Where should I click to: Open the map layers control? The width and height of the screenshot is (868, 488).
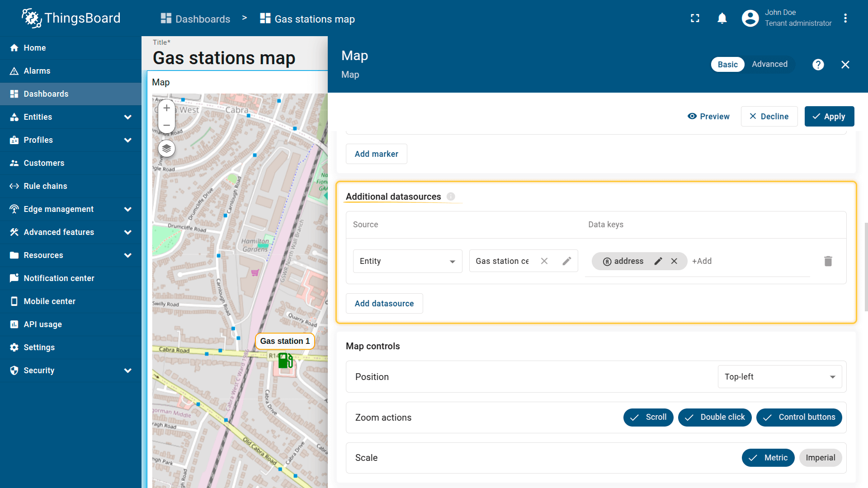click(x=166, y=149)
